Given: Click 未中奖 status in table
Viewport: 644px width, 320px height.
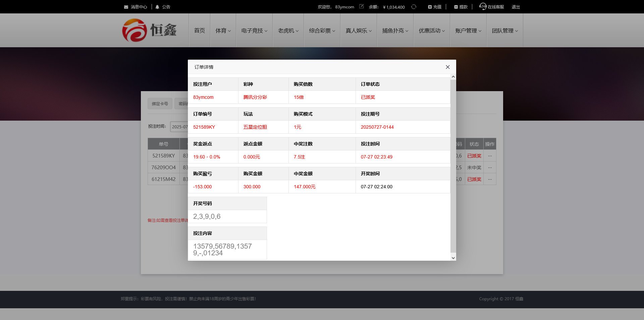Looking at the screenshot, I should (474, 168).
